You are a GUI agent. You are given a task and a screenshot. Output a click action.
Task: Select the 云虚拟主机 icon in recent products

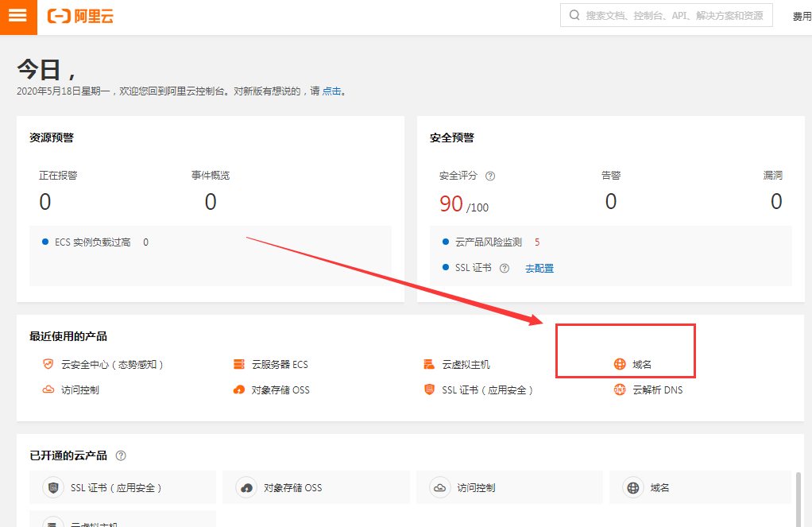tap(429, 364)
